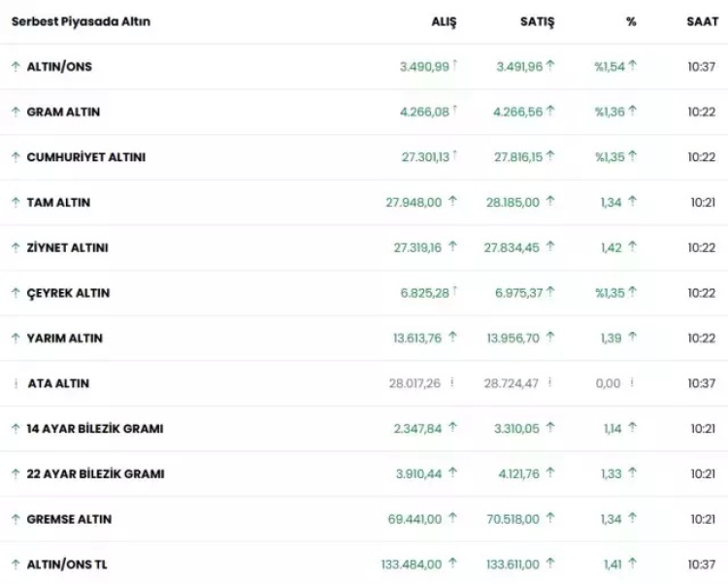Click the trend arrow left of GRAM ALTIN
Viewport: 728px width, 584px height.
pos(16,112)
